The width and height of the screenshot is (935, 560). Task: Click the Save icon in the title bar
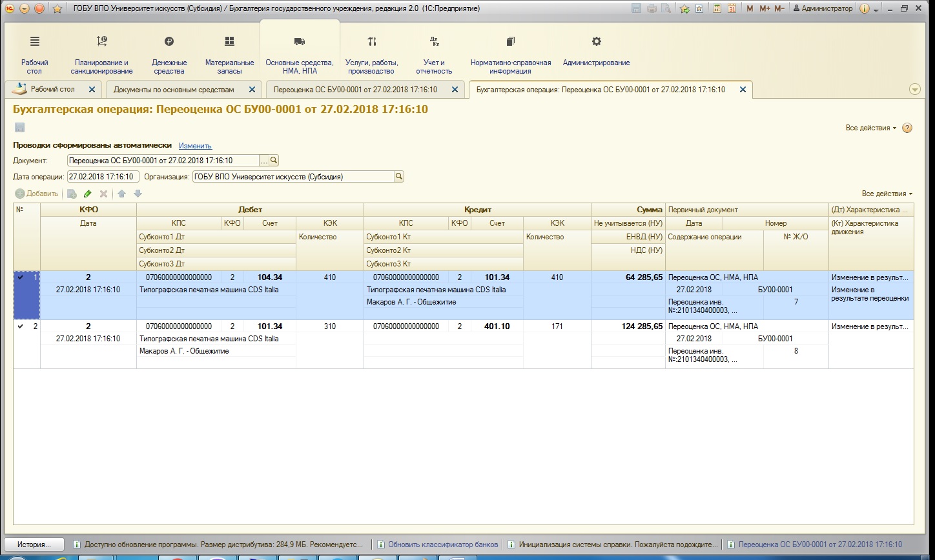[x=637, y=8]
